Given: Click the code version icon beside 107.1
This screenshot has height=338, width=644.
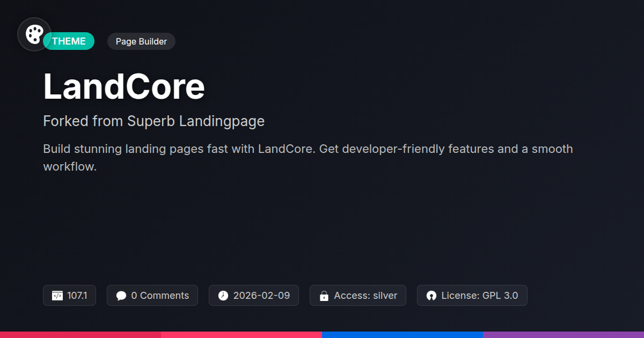Looking at the screenshot, I should (57, 296).
